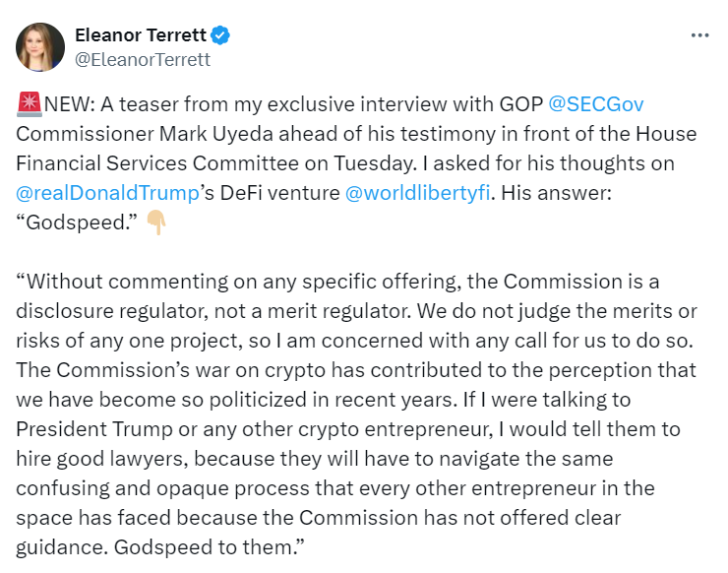Open the @SECGov mention link

coord(594,103)
